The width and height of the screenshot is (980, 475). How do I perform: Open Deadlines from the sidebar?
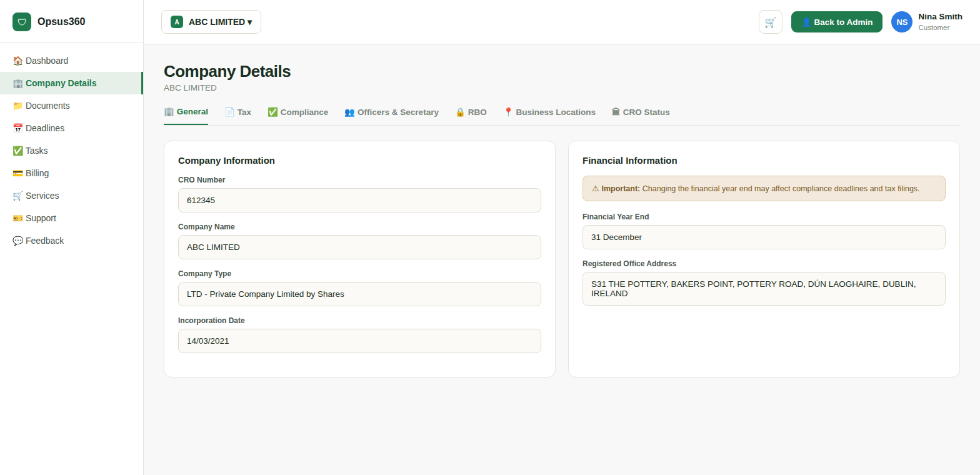point(71,128)
